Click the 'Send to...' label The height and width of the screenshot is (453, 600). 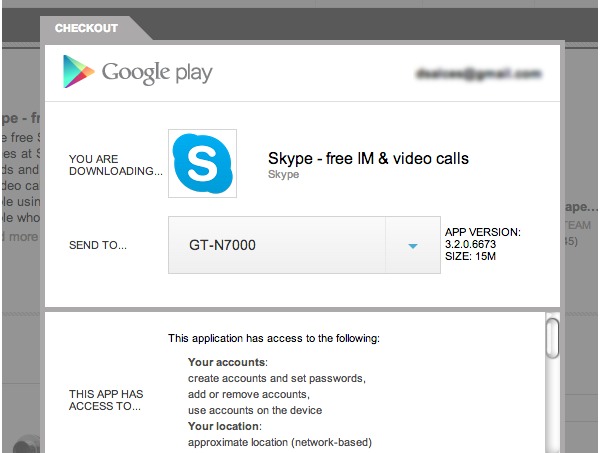[98, 245]
